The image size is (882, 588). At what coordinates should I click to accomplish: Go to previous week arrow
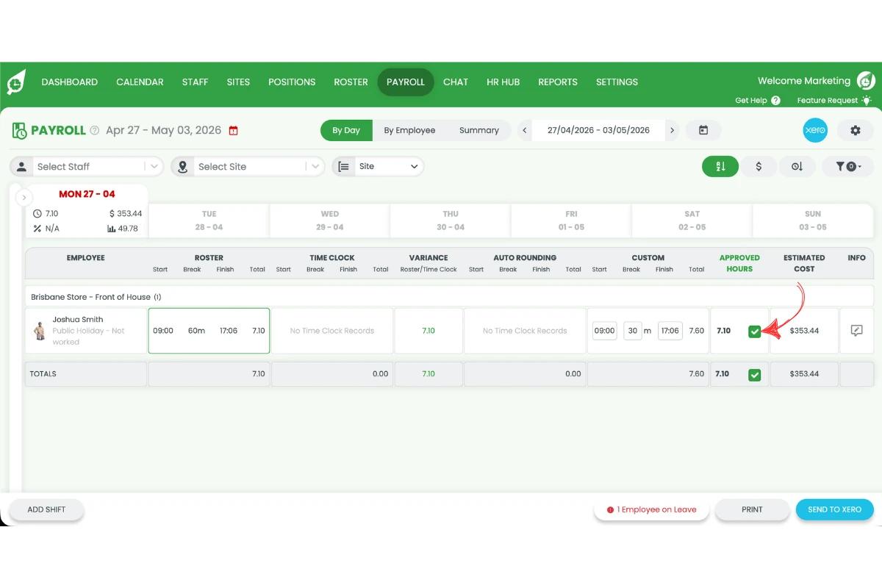click(525, 130)
